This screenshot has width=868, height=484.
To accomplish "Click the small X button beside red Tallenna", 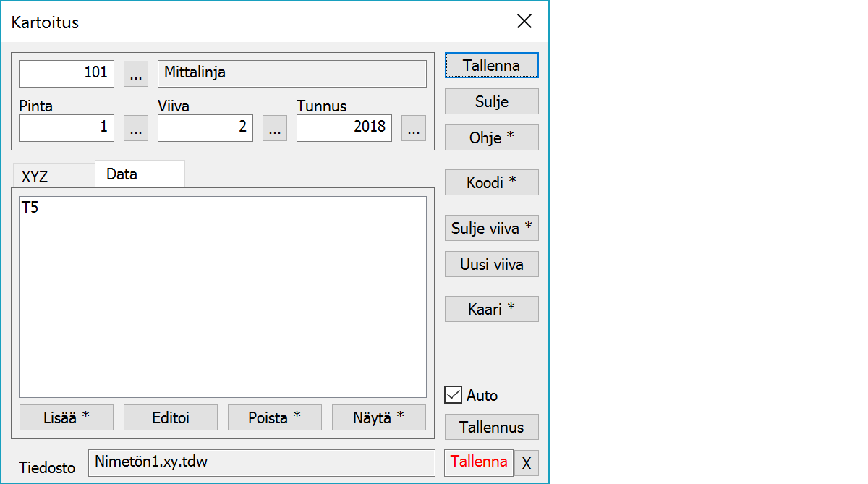I will [527, 464].
